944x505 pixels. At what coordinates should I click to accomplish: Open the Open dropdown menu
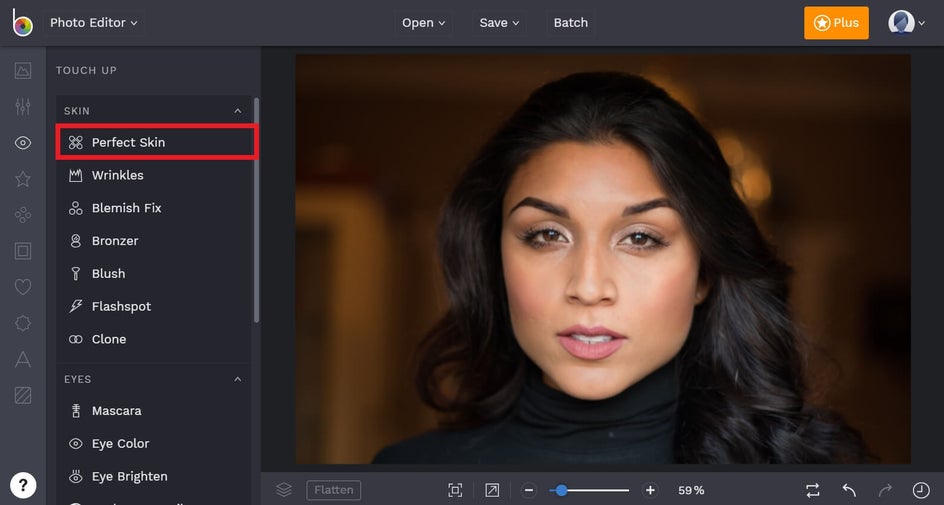[423, 23]
